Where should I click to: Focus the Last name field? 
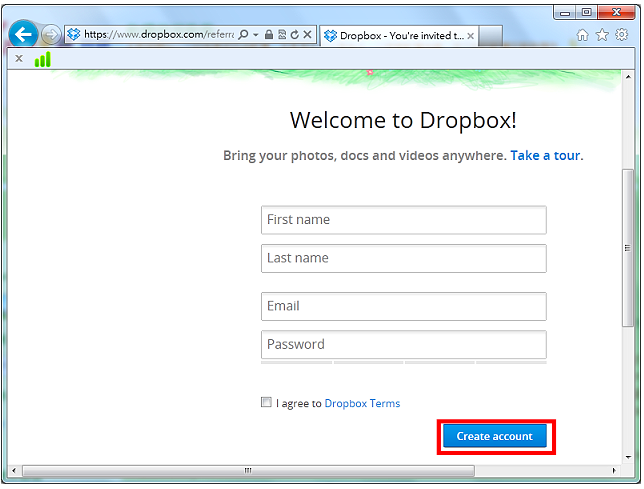pos(404,258)
